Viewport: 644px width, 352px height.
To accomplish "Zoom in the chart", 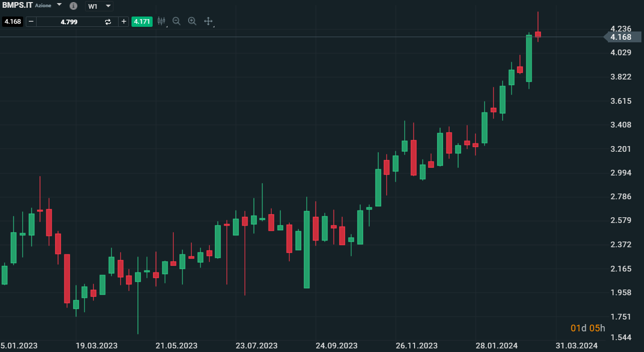I will [192, 21].
